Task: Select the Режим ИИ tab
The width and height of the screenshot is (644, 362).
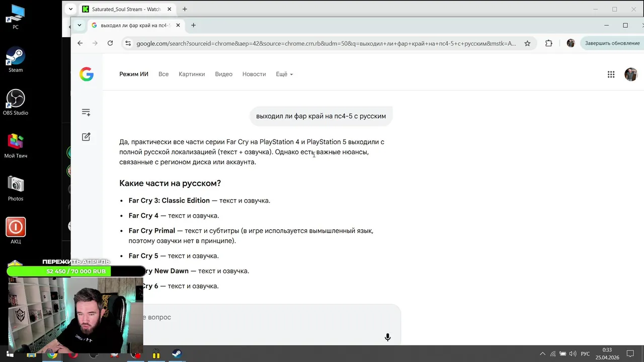Action: tap(134, 74)
